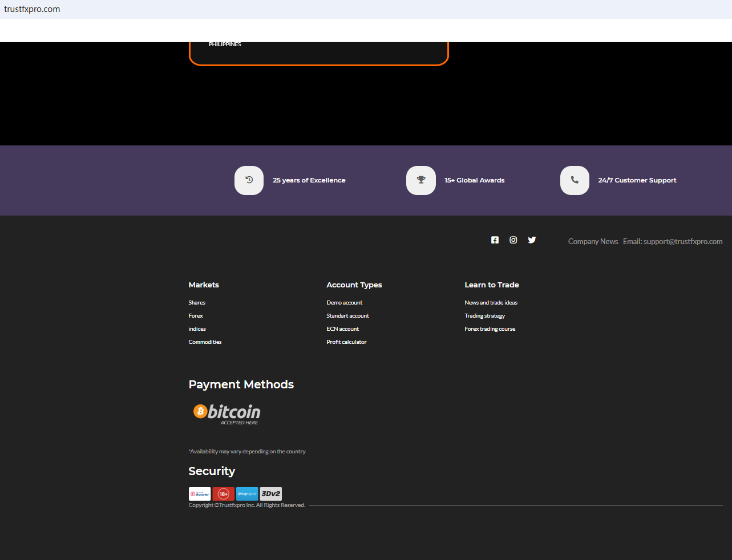Open the Company News link
Image resolution: width=732 pixels, height=560 pixels.
pyautogui.click(x=593, y=242)
